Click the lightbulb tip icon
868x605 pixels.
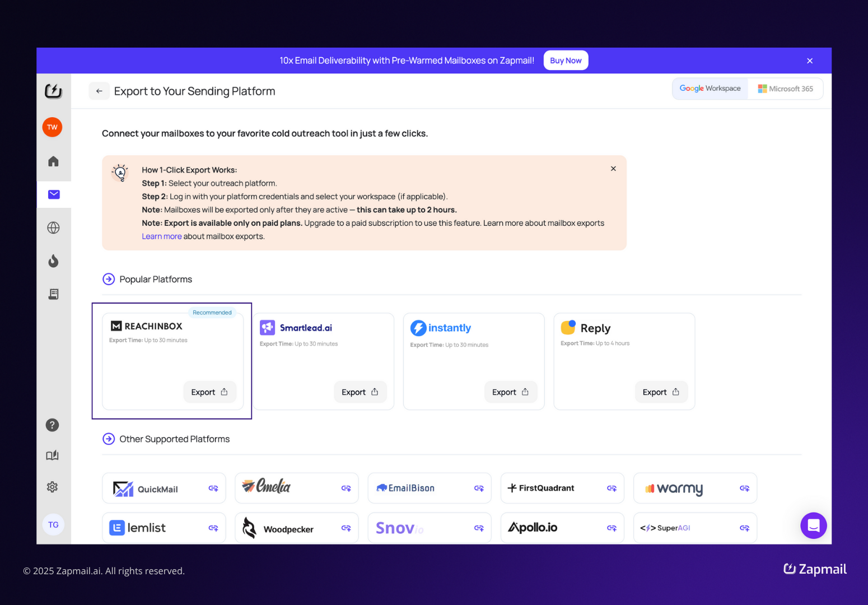[x=120, y=173]
